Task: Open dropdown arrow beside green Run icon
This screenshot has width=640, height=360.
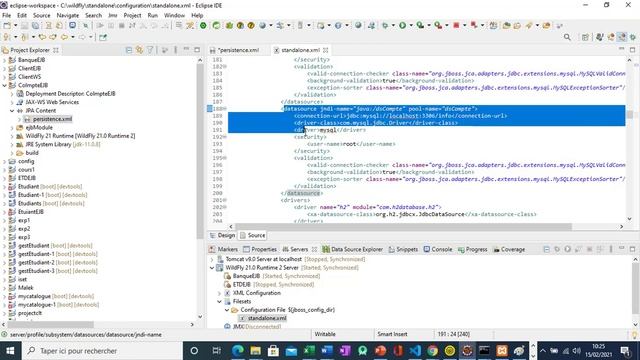Action: [x=411, y=25]
